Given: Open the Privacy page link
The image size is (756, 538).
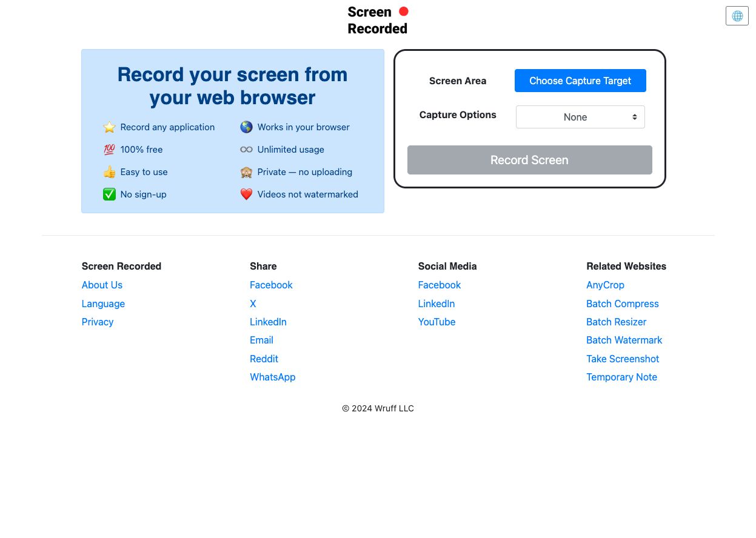Looking at the screenshot, I should tap(97, 322).
